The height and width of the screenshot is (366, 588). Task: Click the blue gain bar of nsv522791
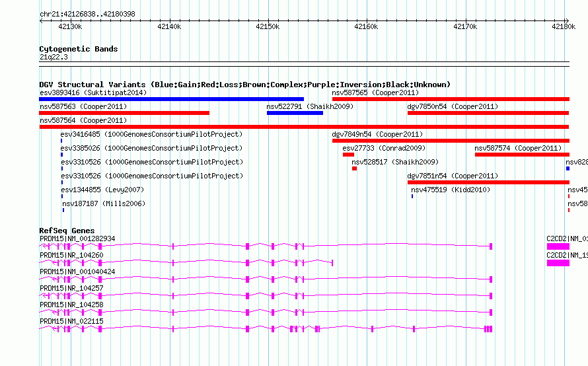[x=295, y=113]
